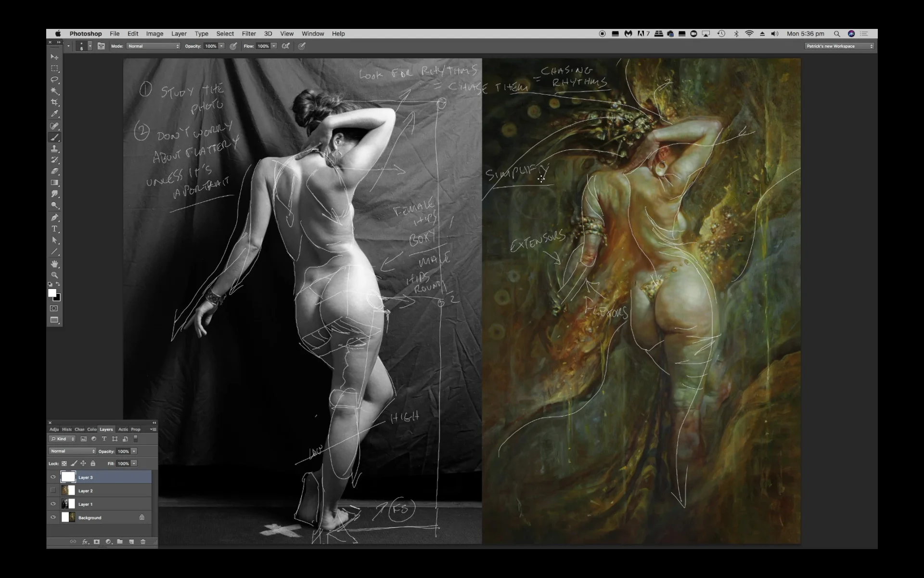Select the Healing Brush tool
The height and width of the screenshot is (578, 924).
[54, 126]
